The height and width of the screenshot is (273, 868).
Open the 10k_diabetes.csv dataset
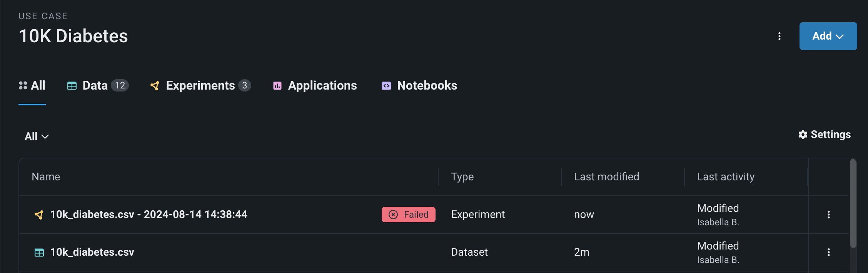point(92,252)
